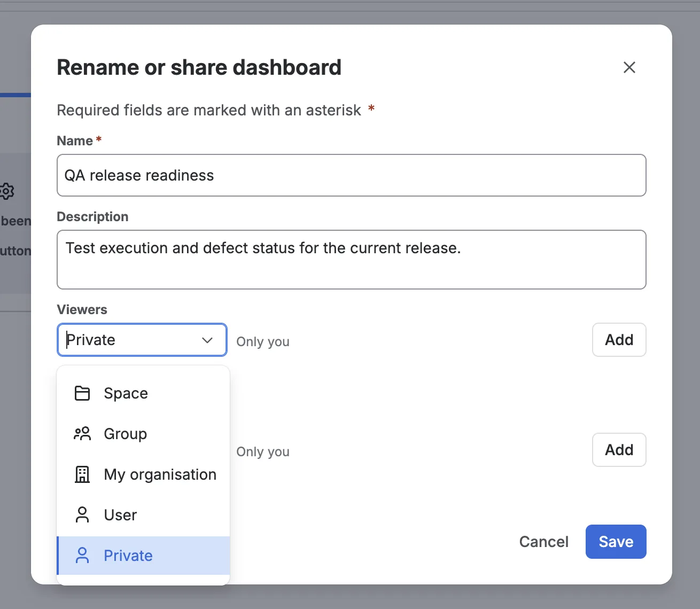Click the building icon beside My organisation
Viewport: 700px width, 609px height.
point(82,474)
